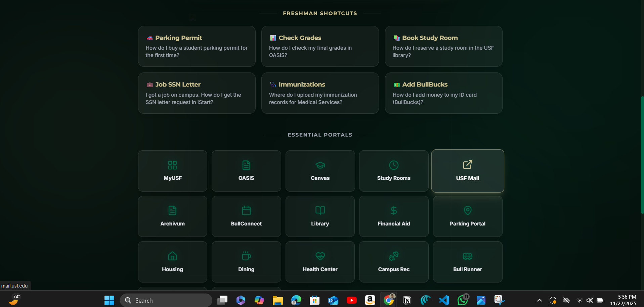Open the USF Mail portal tile
Viewport: 644px width, 307px height.
[x=468, y=171]
